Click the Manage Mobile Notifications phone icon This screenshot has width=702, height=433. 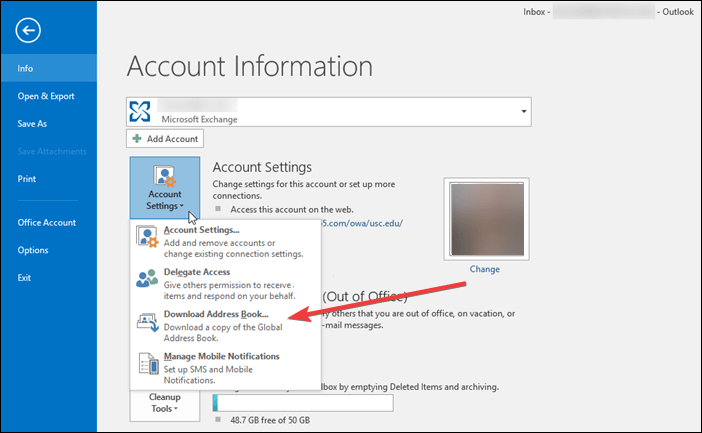point(148,363)
